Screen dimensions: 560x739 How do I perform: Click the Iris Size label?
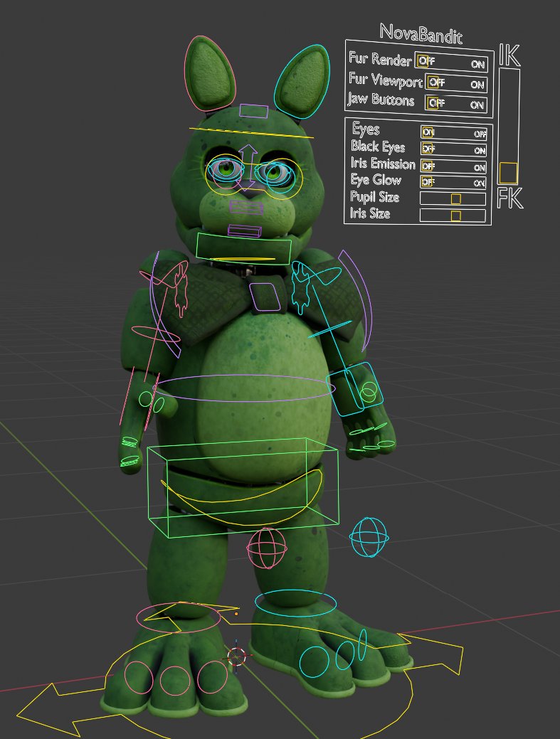(x=370, y=213)
